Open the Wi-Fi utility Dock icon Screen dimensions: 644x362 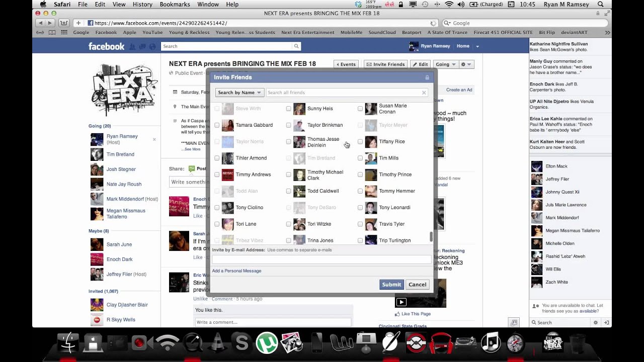[x=167, y=343]
